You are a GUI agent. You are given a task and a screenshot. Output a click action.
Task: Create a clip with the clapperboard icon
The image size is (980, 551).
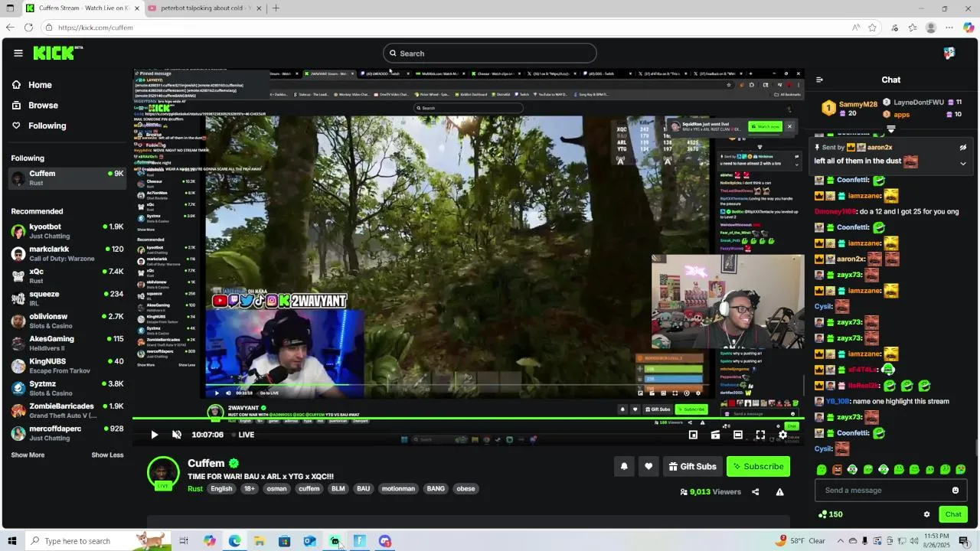715,435
